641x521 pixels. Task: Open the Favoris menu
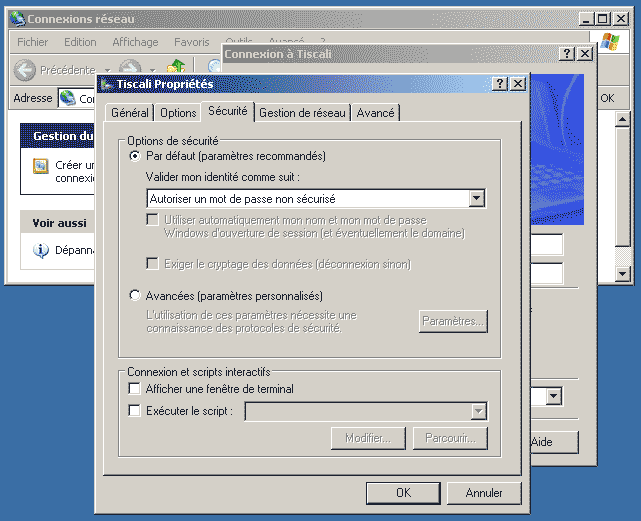pyautogui.click(x=191, y=42)
